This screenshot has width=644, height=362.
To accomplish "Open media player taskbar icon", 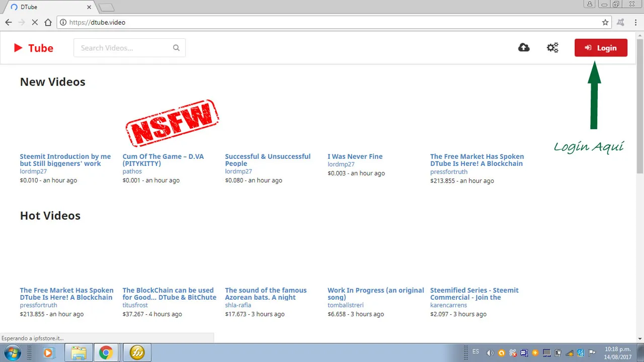I will coord(48,353).
